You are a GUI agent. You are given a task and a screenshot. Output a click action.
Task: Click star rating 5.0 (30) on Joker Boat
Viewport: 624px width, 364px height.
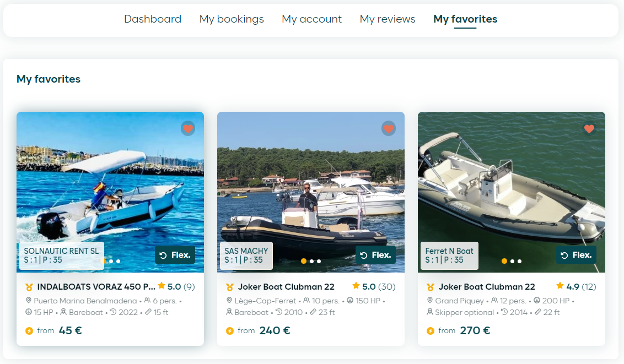tap(374, 286)
